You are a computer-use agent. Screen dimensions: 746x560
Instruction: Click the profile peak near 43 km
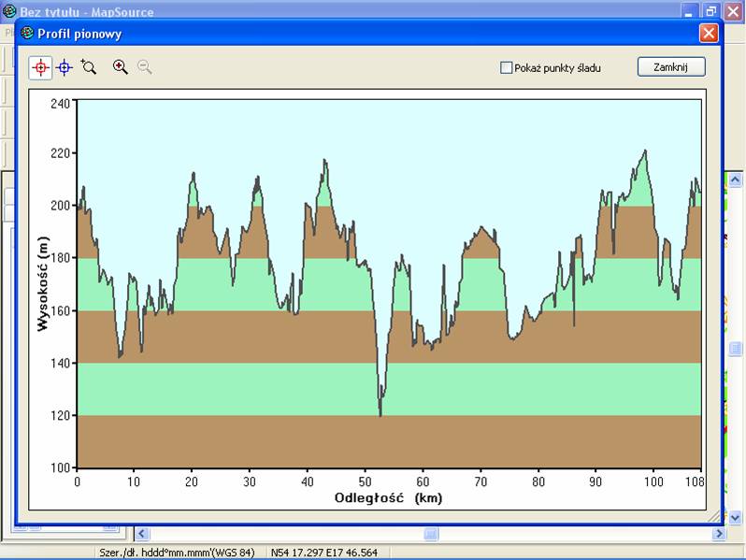tap(325, 161)
